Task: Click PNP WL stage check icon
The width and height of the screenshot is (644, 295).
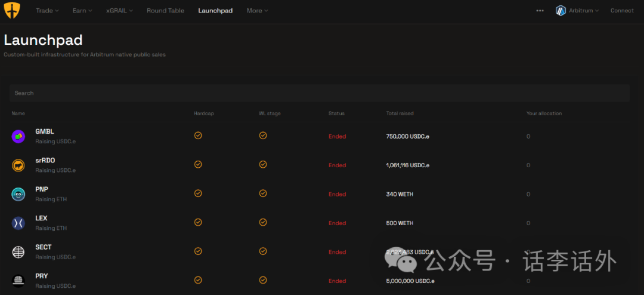Action: (x=263, y=193)
